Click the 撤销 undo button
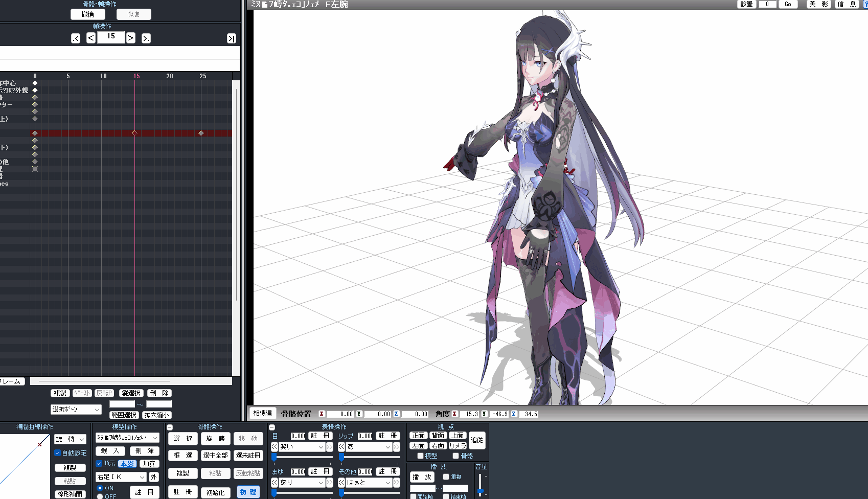The image size is (868, 499). pos(88,14)
